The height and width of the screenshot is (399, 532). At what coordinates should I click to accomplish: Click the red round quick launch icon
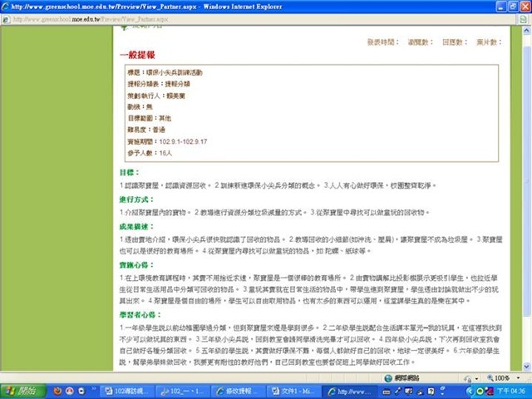tap(70, 392)
